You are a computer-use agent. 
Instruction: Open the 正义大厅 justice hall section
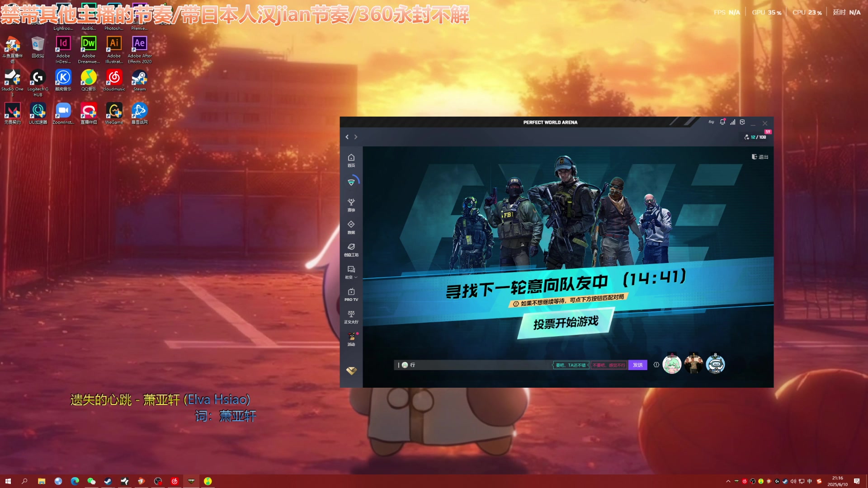point(351,317)
